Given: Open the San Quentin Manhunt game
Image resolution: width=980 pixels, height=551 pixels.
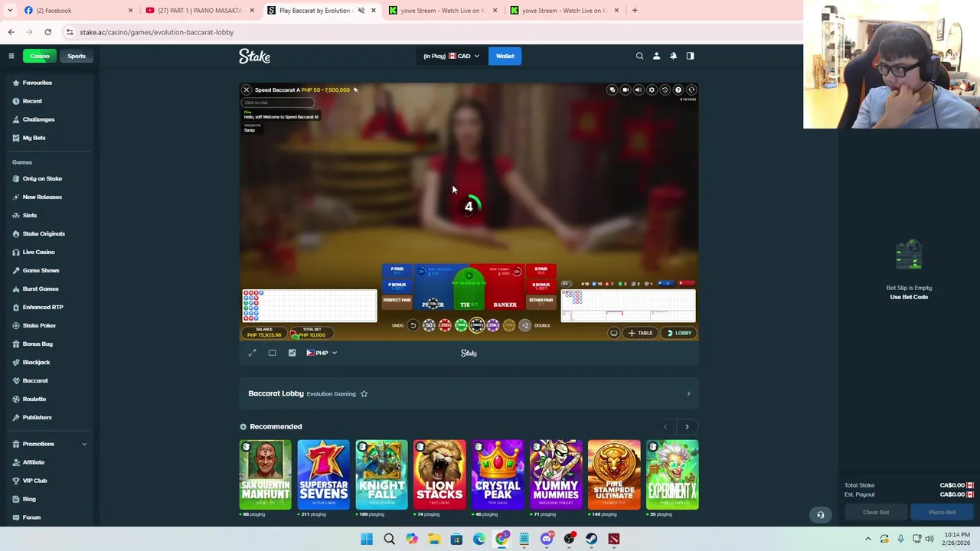Looking at the screenshot, I should [265, 474].
